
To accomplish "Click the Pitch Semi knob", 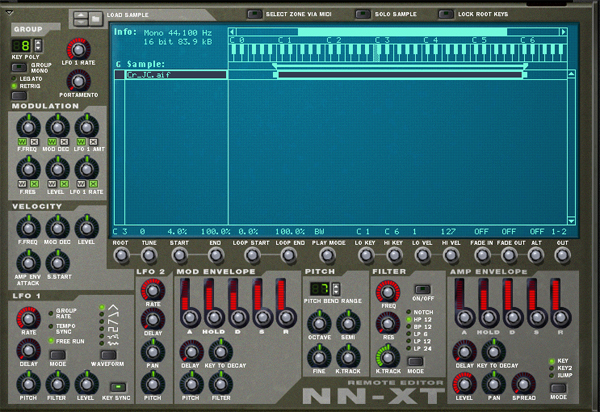I will point(348,324).
